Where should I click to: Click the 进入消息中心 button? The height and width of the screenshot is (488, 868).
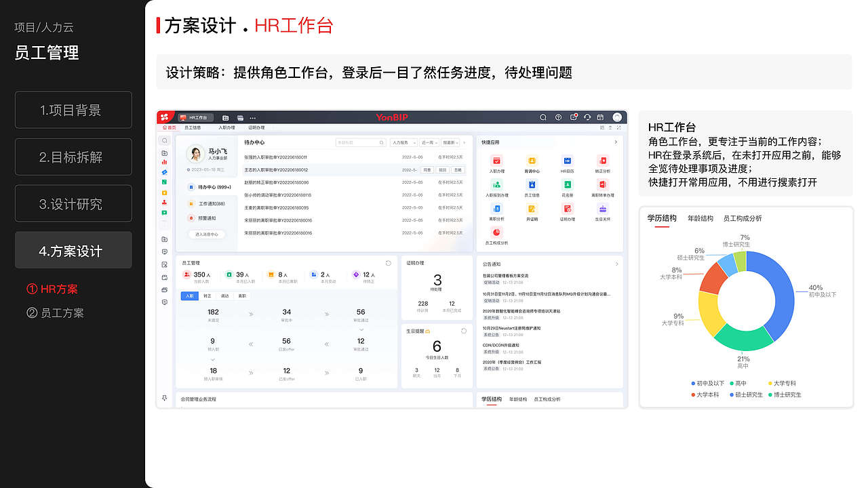207,234
